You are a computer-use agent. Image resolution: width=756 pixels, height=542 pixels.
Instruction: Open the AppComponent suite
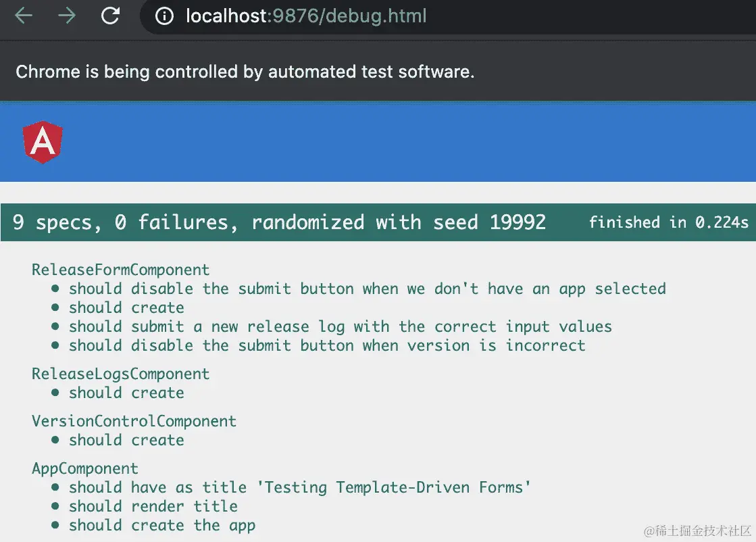(85, 469)
